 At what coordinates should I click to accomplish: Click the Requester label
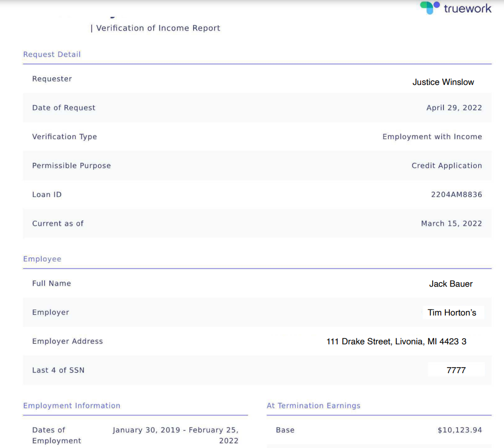click(52, 79)
